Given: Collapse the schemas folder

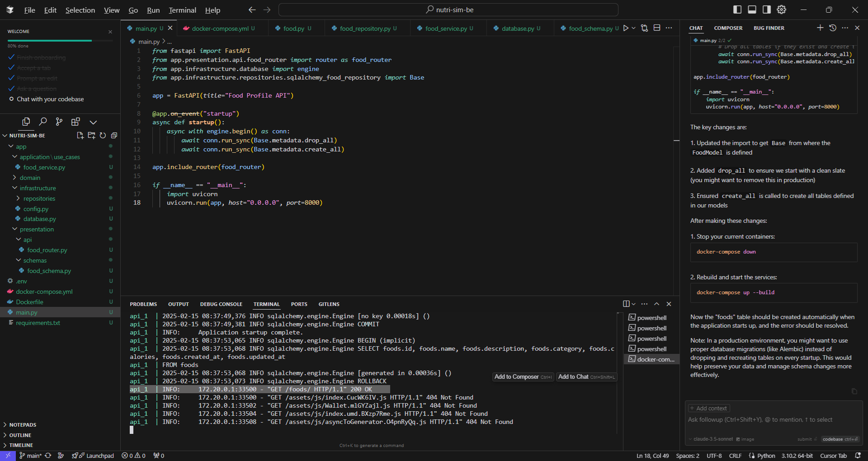Looking at the screenshot, I should [x=18, y=260].
